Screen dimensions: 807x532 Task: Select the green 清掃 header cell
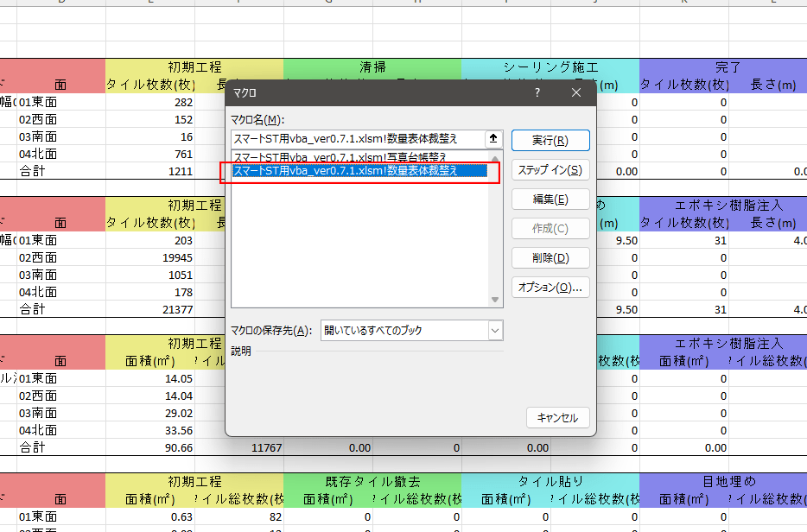(x=372, y=66)
